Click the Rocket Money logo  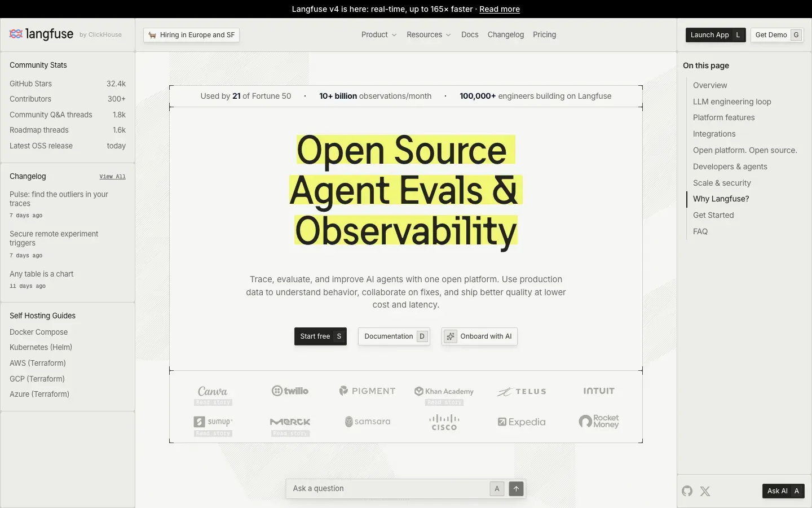point(599,421)
